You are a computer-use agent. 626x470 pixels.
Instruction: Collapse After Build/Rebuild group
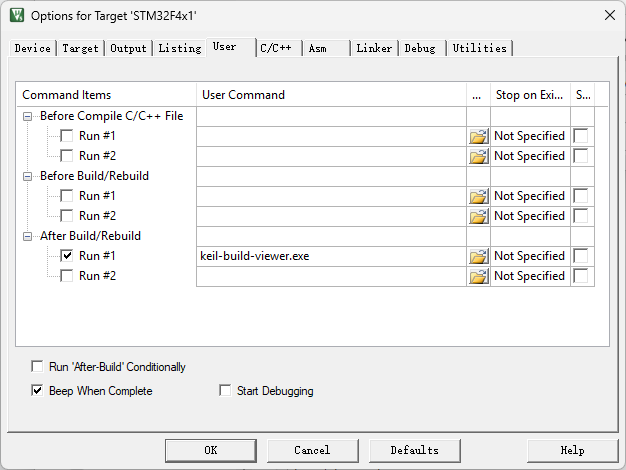27,236
